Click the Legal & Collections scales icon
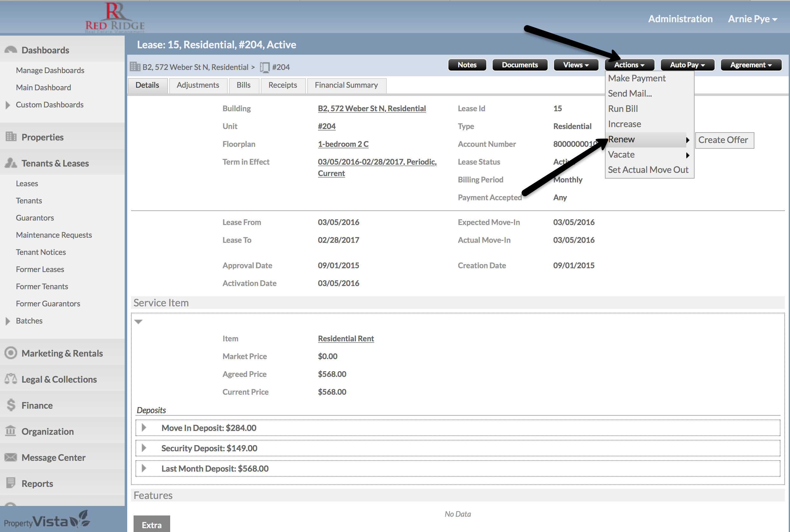This screenshot has height=532, width=790. pos(10,379)
